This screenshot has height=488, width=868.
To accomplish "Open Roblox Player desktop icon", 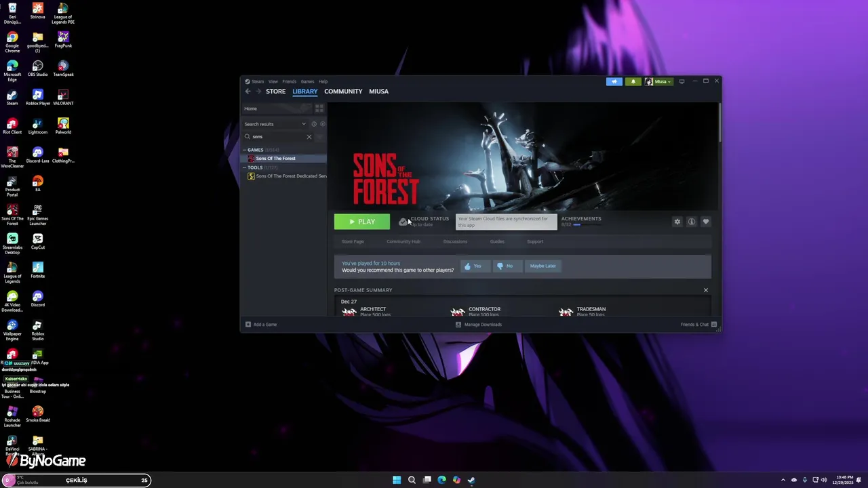I will click(x=38, y=97).
